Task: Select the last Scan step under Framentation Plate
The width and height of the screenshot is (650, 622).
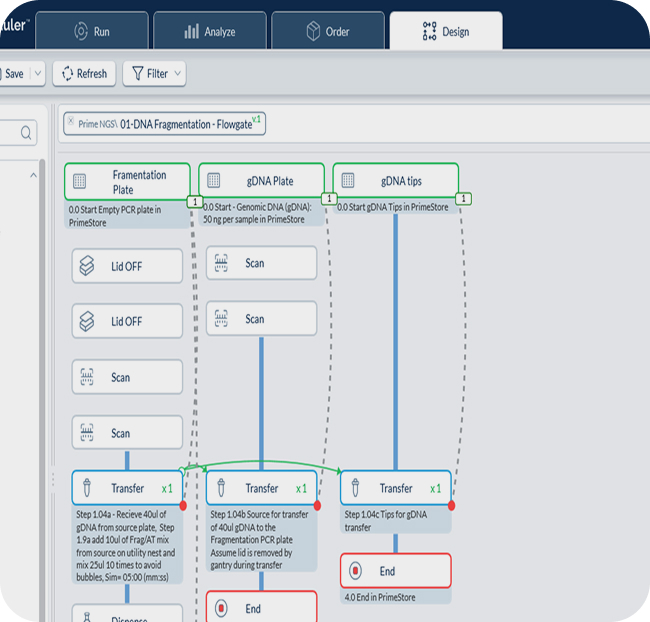Action: click(127, 433)
